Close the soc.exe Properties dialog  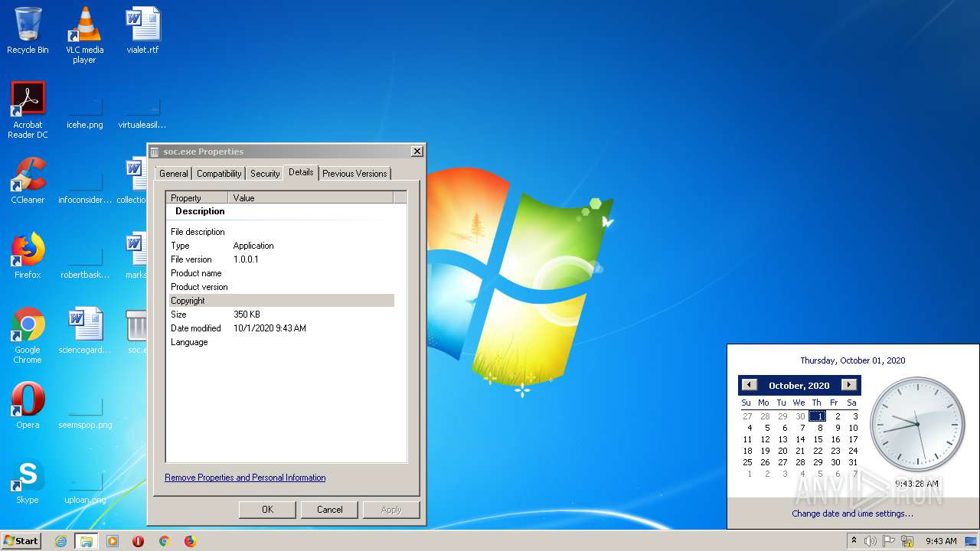point(416,152)
